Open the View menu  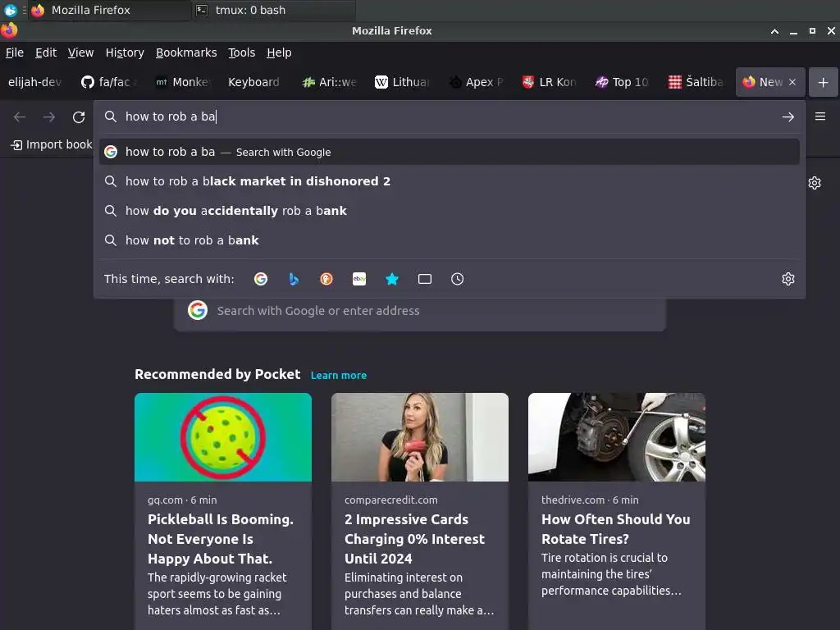[80, 52]
